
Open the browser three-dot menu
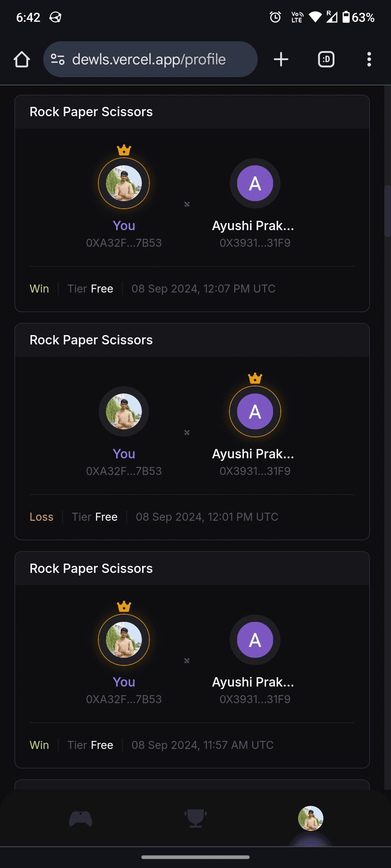369,59
